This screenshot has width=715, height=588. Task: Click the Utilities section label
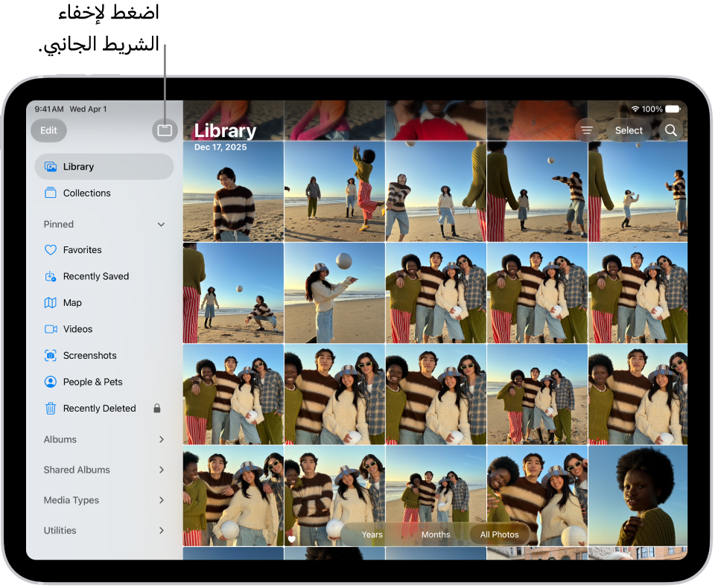pos(60,531)
